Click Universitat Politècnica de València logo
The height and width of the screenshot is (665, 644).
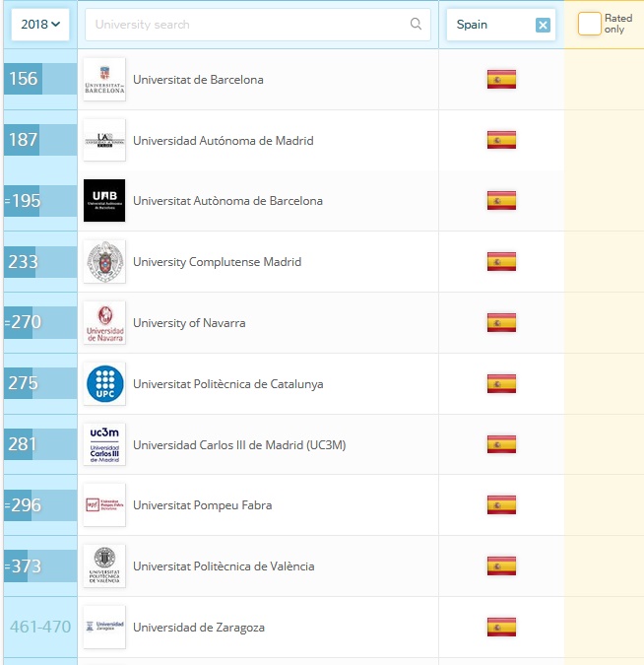click(104, 566)
